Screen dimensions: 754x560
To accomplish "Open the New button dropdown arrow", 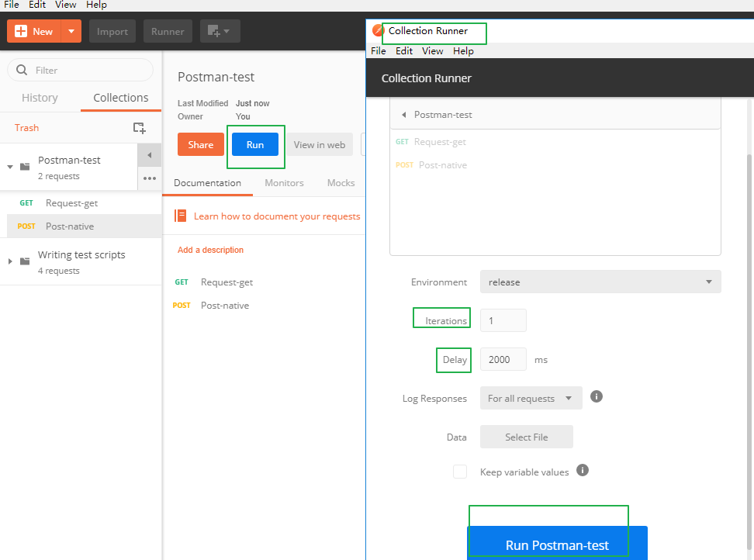I will point(71,31).
